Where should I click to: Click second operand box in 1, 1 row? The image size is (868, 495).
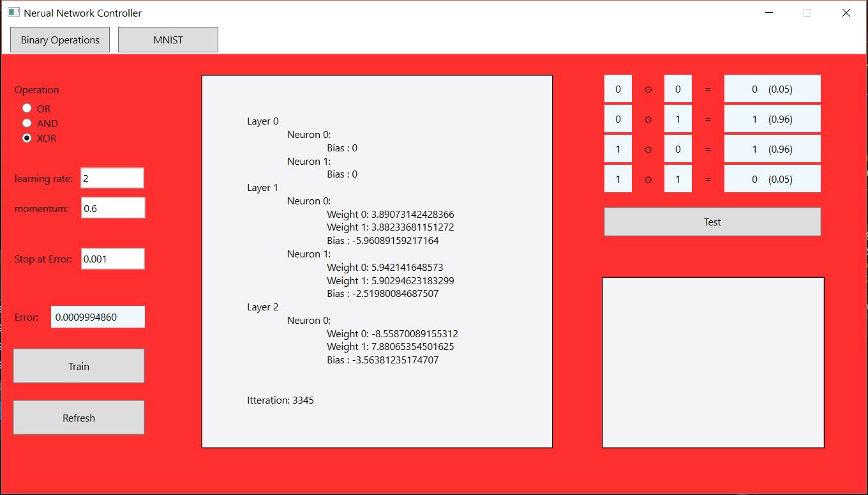(678, 179)
